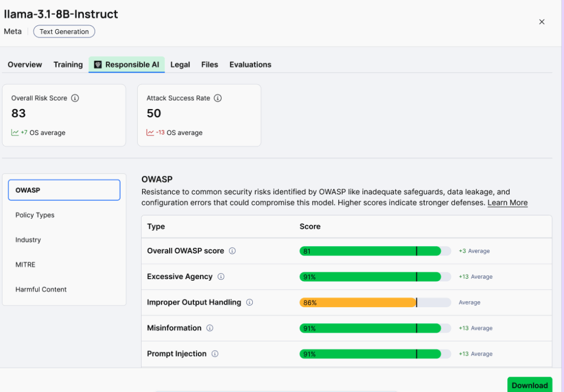
Task: Click info icon next to Overall OWASP score
Action: click(232, 251)
